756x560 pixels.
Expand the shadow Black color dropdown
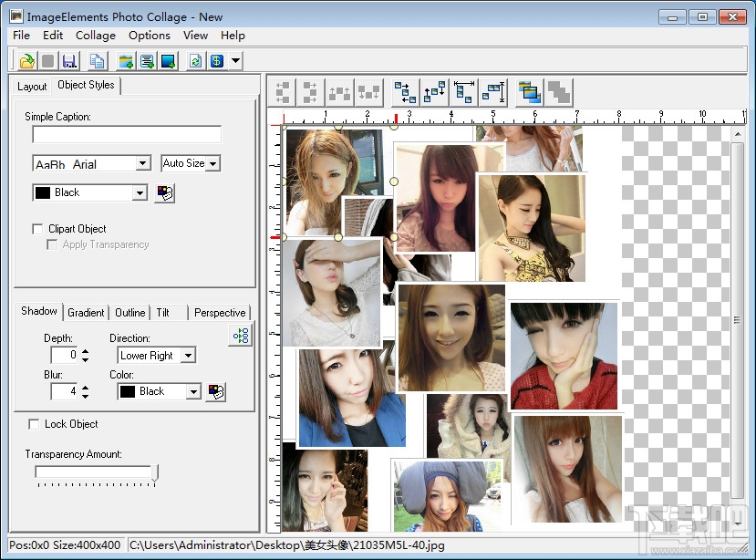[193, 391]
